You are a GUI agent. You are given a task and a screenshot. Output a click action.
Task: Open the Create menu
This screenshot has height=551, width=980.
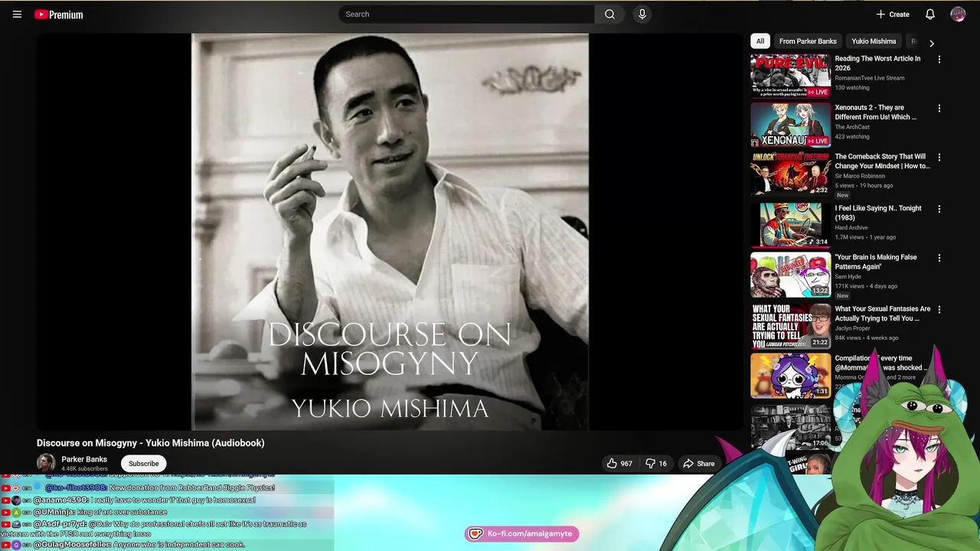(893, 15)
